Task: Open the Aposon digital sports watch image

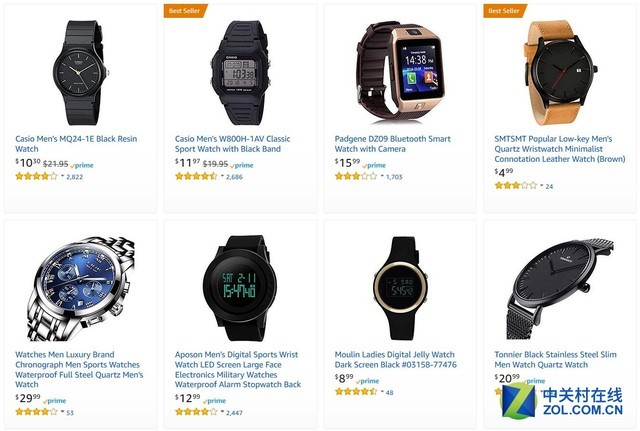Action: pyautogui.click(x=240, y=288)
